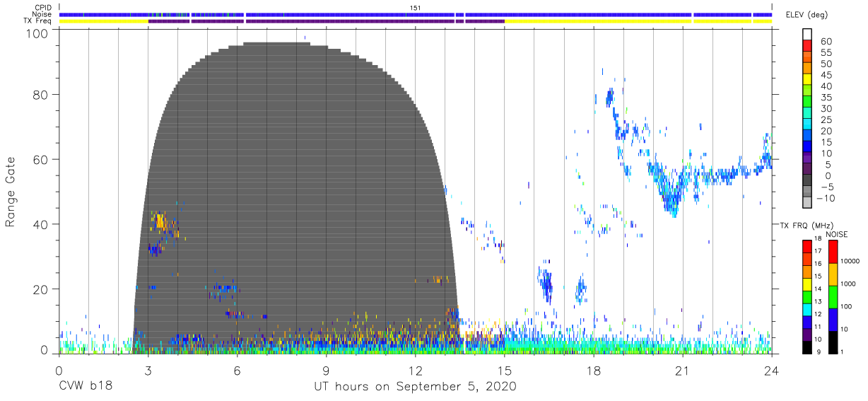
Task: Pick the red top swatch of NOISE colorbar
Action: pos(833,252)
